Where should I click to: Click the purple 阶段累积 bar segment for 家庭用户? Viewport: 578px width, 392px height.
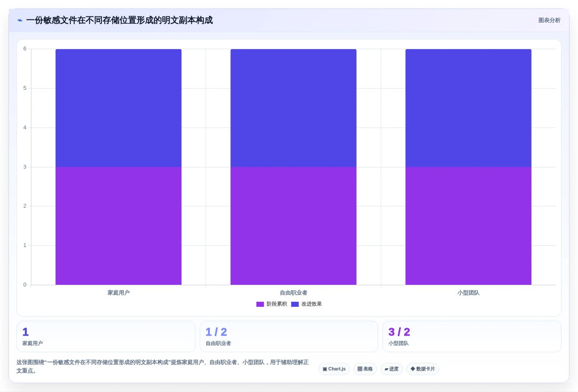(118, 226)
